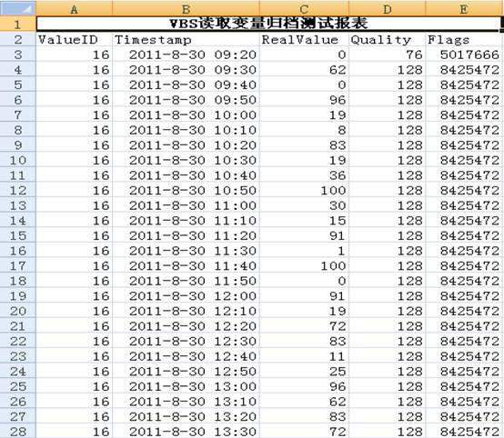504x438 pixels.
Task: Click the select-all corner of the sheet
Action: pyautogui.click(x=17, y=7)
